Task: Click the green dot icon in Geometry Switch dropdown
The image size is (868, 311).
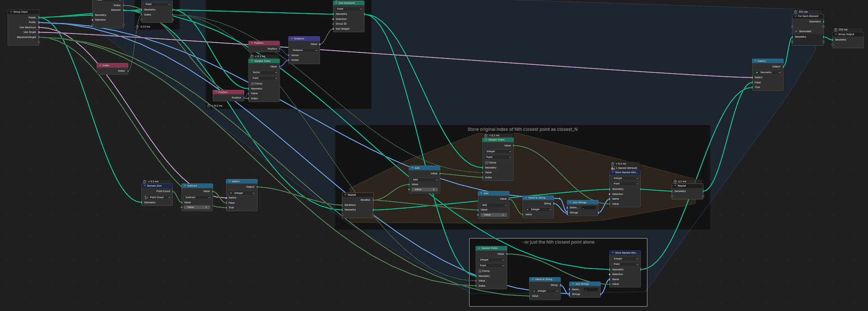Action: (x=757, y=72)
